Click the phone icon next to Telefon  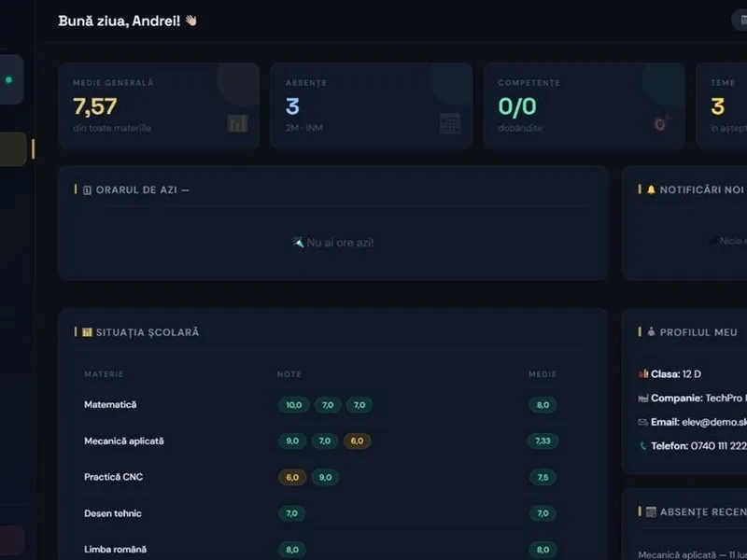(x=643, y=446)
